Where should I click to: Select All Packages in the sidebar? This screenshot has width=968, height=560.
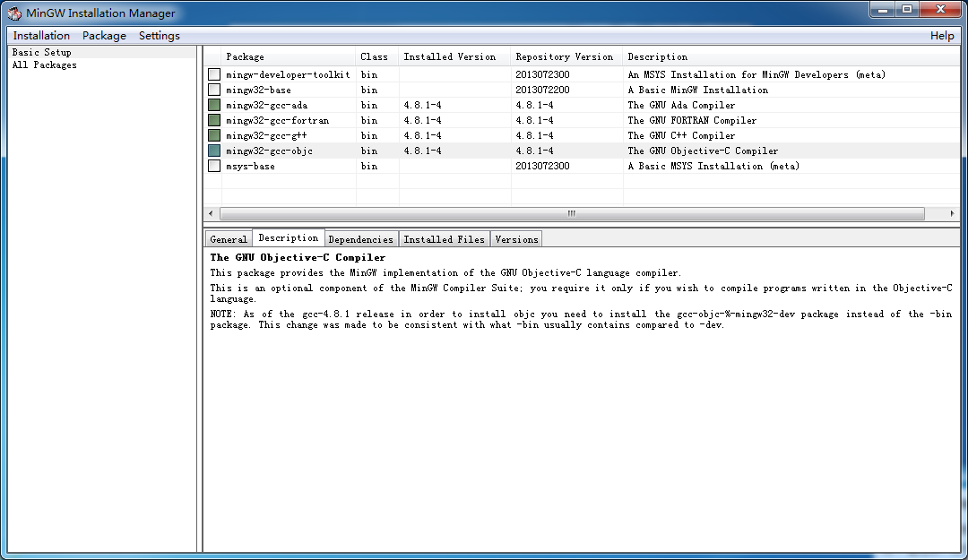[x=45, y=65]
